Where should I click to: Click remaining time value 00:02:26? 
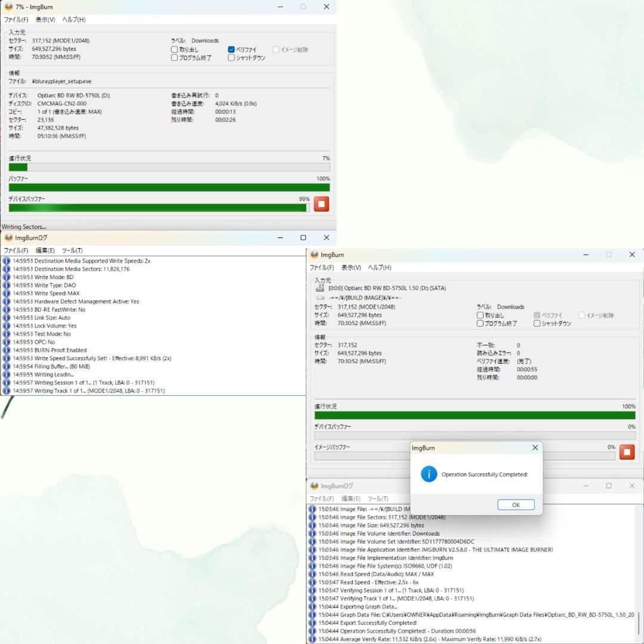225,120
